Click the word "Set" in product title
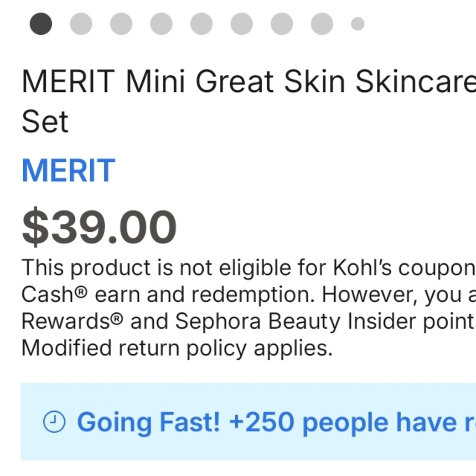Viewport: 476px width, 476px height. [45, 121]
